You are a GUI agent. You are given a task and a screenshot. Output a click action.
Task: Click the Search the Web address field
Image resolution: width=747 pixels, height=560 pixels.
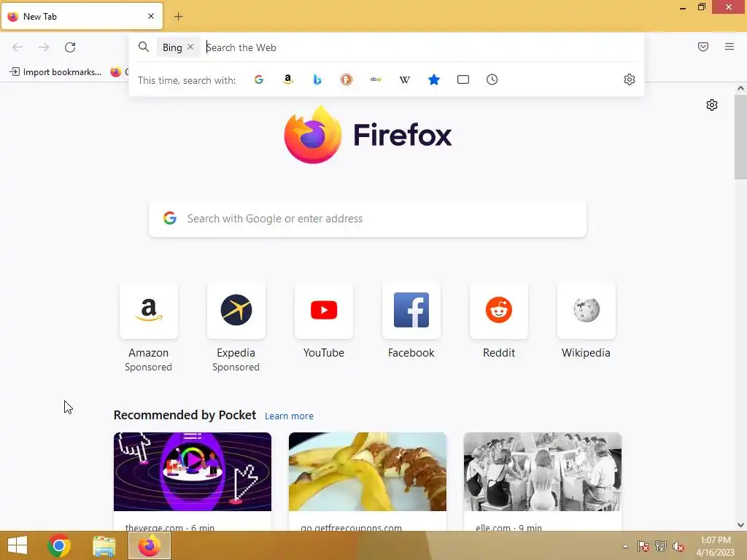[419, 47]
